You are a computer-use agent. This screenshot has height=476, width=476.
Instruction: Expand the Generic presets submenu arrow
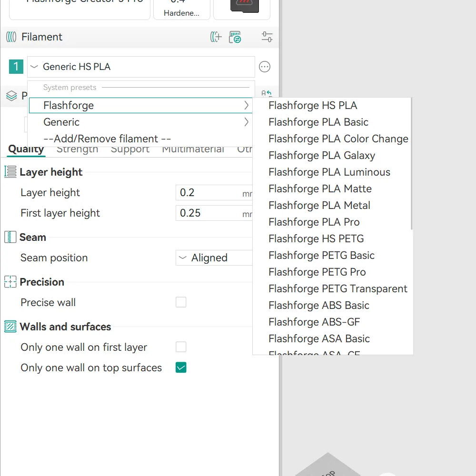[246, 122]
